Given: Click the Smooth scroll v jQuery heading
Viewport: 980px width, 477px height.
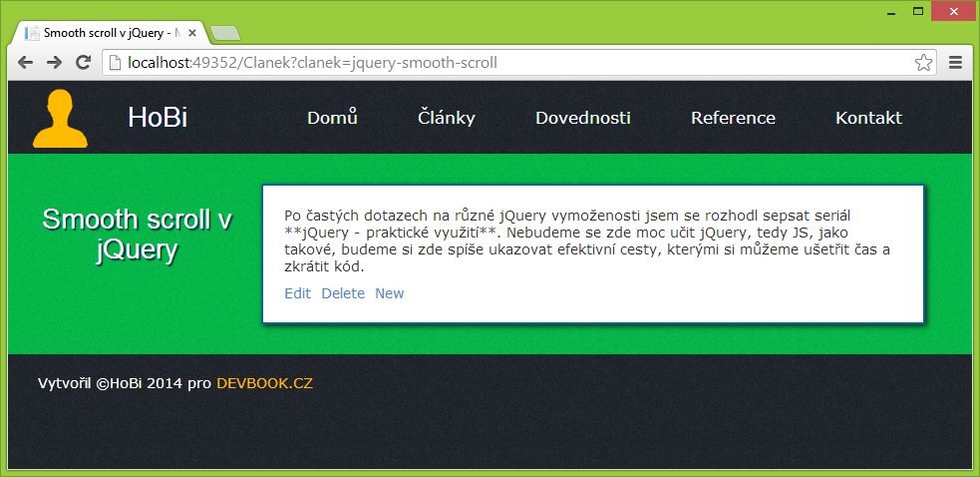Looking at the screenshot, I should point(138,236).
